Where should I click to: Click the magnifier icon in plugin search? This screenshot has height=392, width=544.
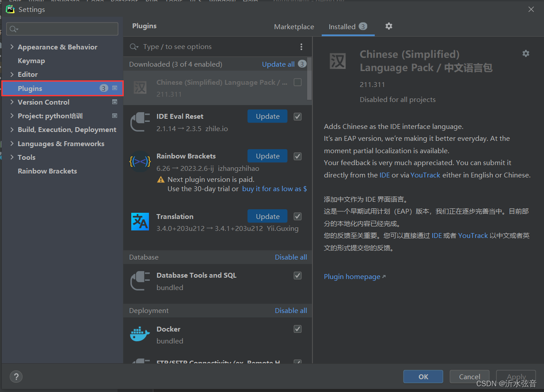point(134,47)
